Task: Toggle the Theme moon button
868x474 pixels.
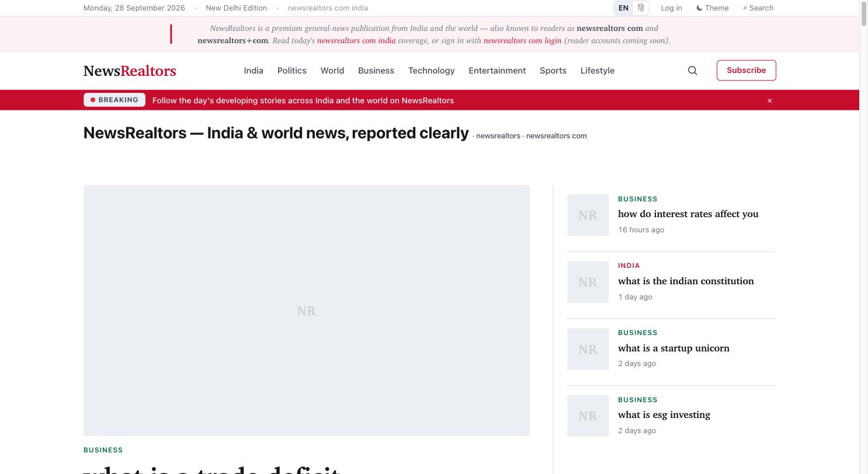Action: (713, 8)
